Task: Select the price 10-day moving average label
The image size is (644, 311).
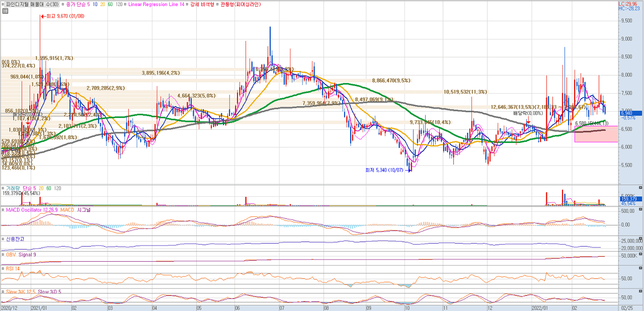Action: 95,4
